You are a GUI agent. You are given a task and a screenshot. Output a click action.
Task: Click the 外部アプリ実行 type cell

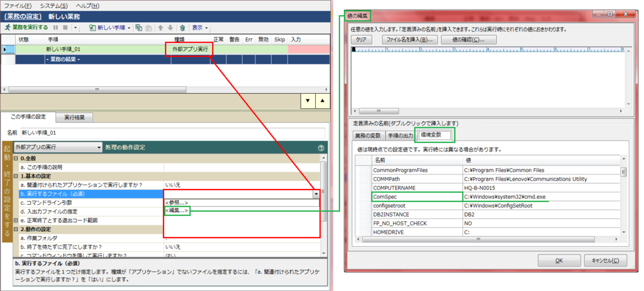pyautogui.click(x=190, y=49)
